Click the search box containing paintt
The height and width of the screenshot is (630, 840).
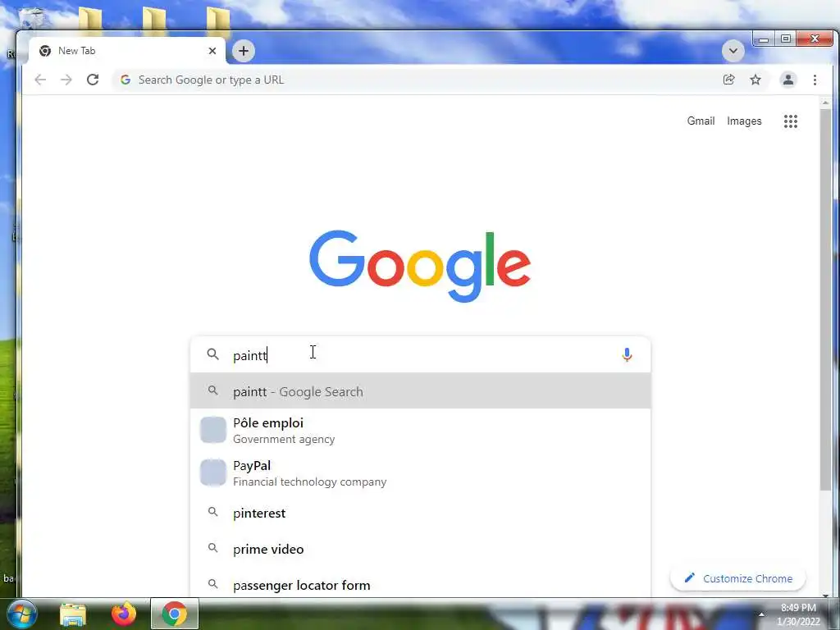[421, 354]
